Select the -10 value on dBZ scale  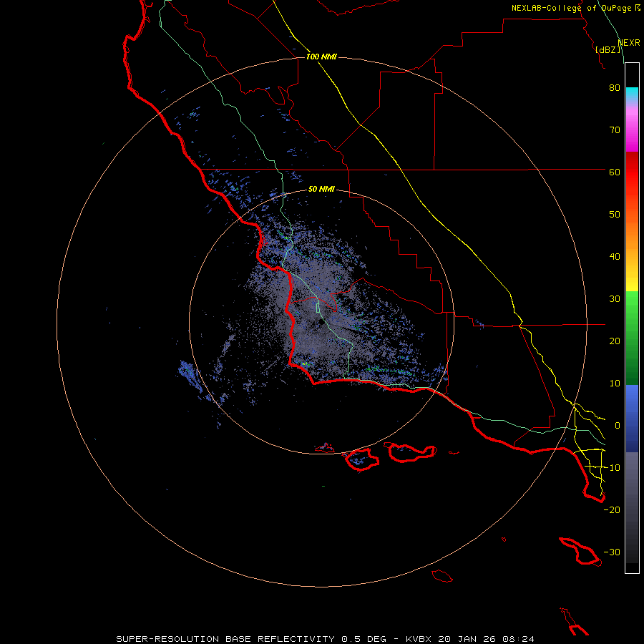612,468
